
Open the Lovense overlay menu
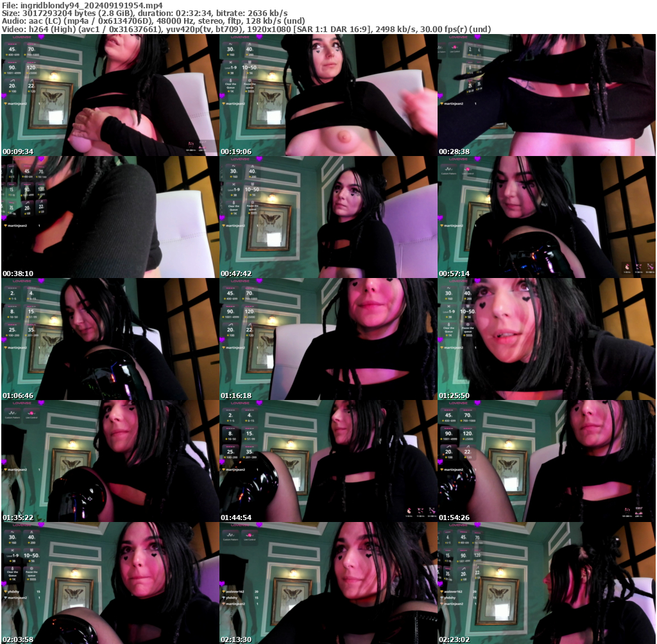click(x=259, y=37)
